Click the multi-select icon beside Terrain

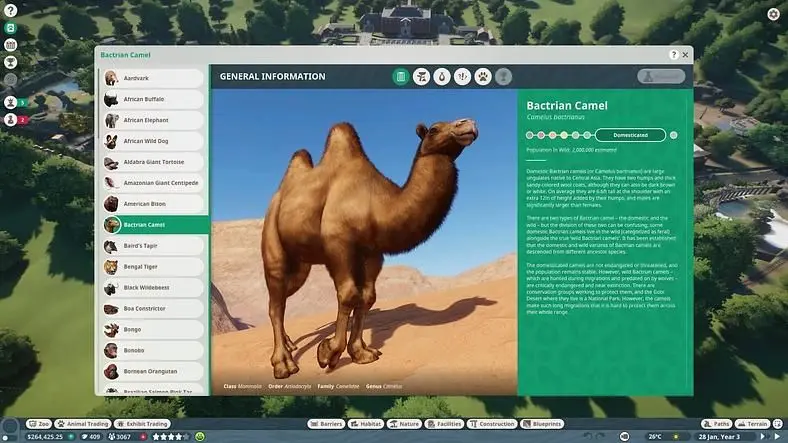click(778, 424)
